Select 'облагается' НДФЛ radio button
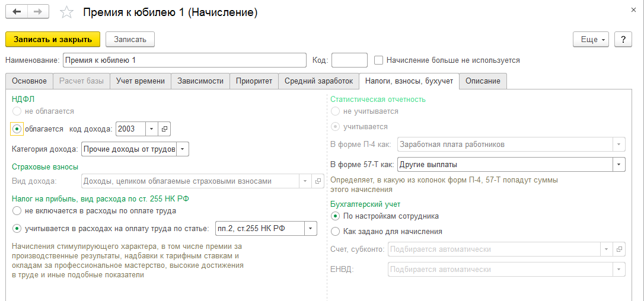644x301 pixels. tap(17, 129)
